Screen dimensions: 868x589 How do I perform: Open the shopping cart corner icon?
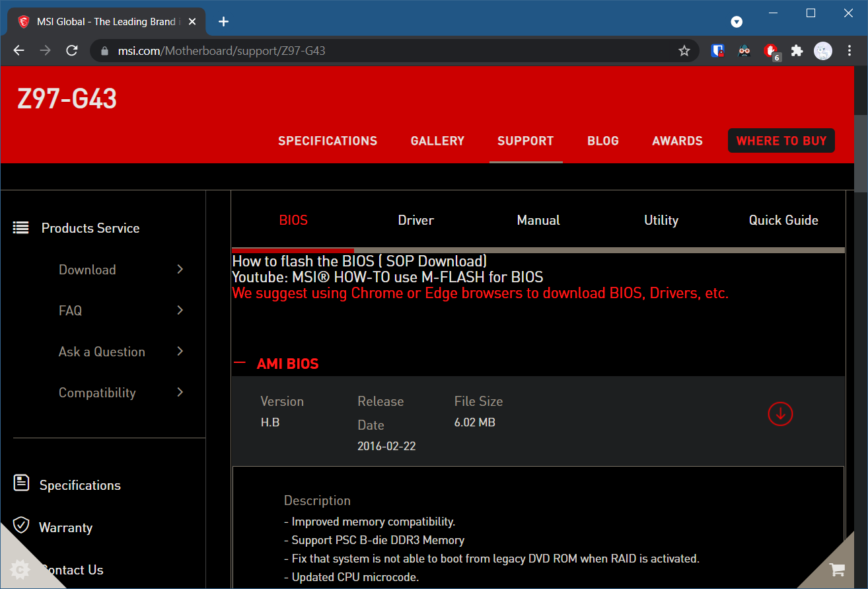pyautogui.click(x=837, y=569)
